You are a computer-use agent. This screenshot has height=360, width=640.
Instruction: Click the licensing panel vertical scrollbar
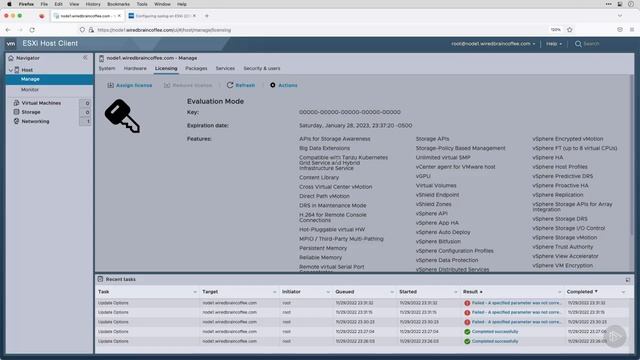631,155
